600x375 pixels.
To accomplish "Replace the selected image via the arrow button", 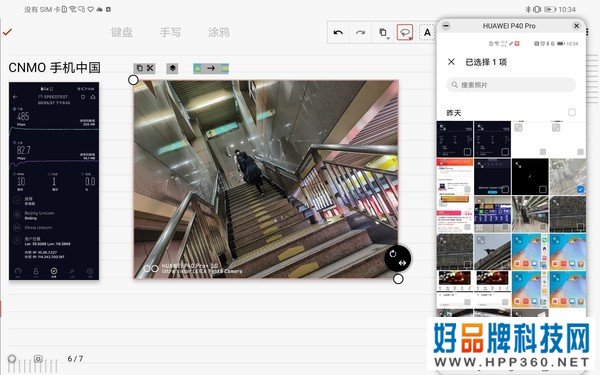I will point(211,68).
